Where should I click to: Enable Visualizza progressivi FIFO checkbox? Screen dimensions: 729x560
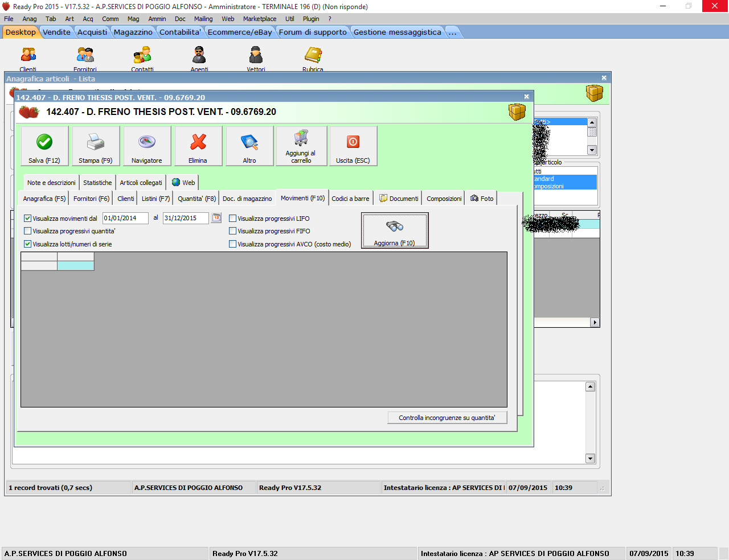tap(232, 231)
